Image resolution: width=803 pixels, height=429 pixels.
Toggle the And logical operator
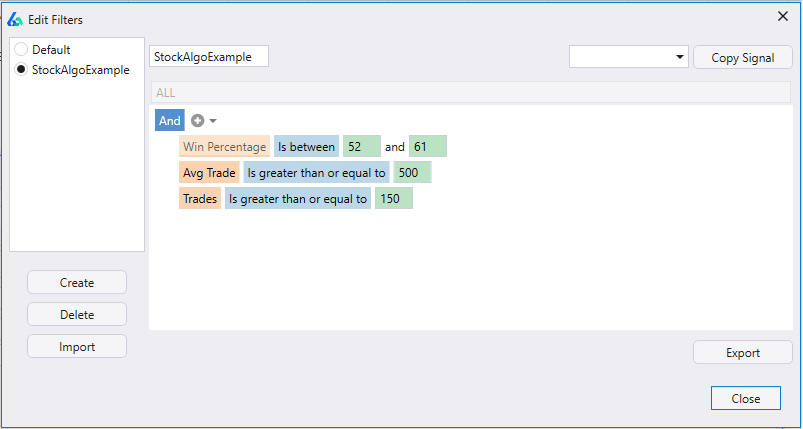tap(170, 121)
